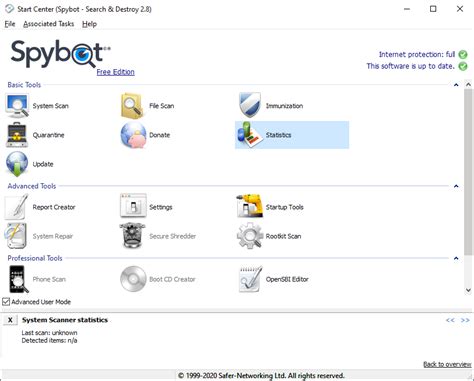Start Rootkit Scan via gear icon
The height and width of the screenshot is (381, 474).
click(250, 236)
